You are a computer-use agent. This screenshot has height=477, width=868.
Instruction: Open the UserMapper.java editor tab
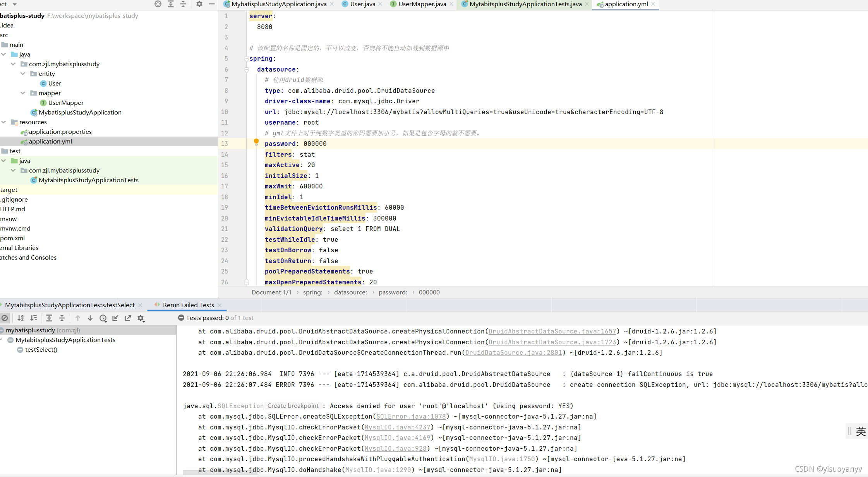pos(422,4)
